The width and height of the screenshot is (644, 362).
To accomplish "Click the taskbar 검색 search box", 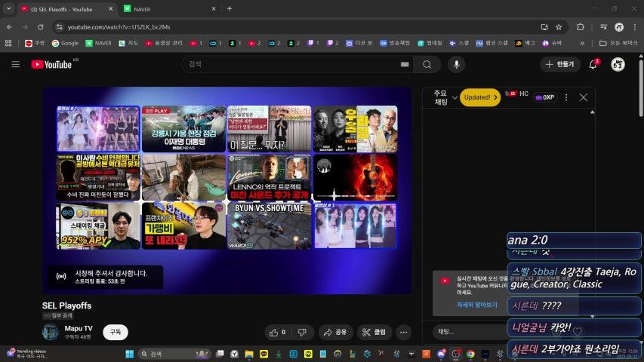I will [x=174, y=354].
